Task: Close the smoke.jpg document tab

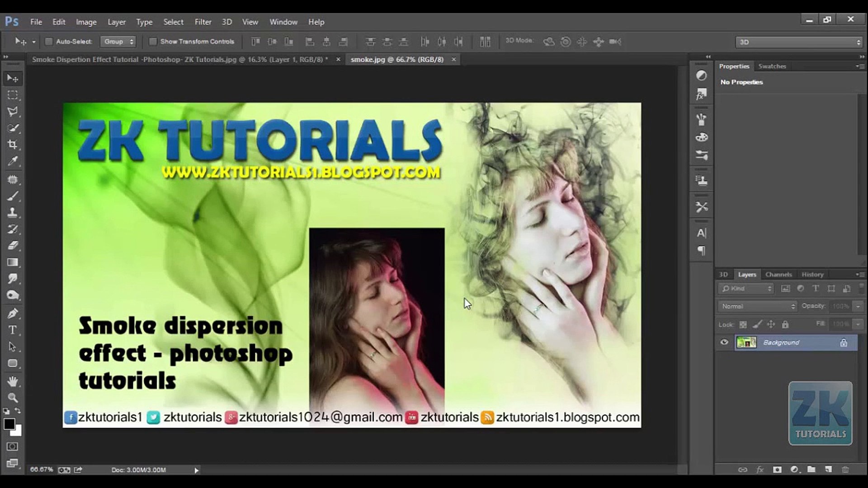Action: tap(453, 59)
